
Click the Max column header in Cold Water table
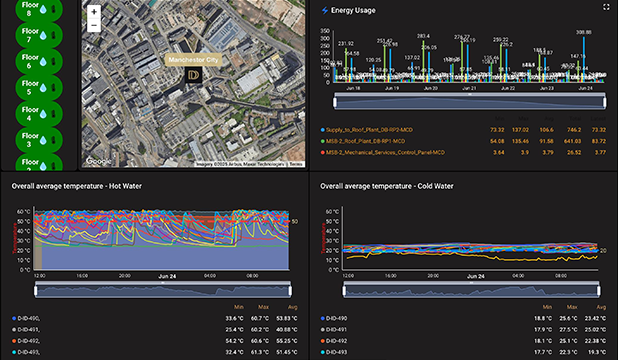(x=572, y=307)
